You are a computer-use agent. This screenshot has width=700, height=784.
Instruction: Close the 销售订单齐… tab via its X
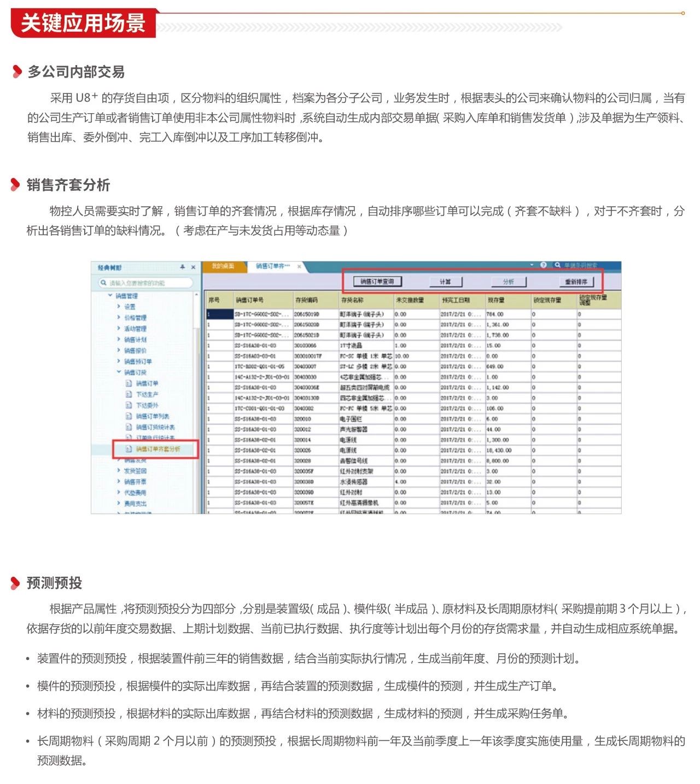(299, 266)
